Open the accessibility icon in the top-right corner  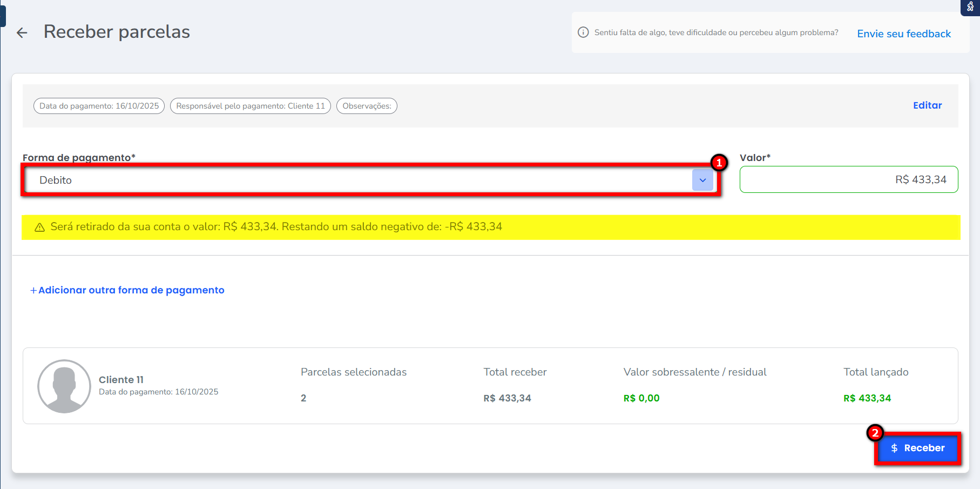pyautogui.click(x=970, y=6)
